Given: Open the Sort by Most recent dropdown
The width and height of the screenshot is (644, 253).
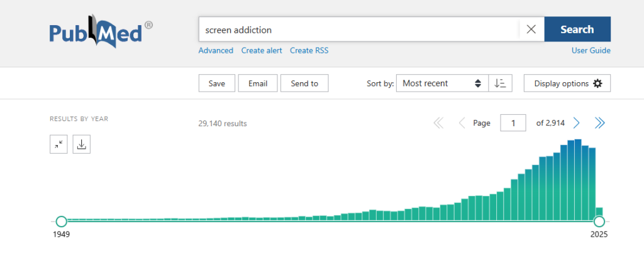Looking at the screenshot, I should point(442,83).
